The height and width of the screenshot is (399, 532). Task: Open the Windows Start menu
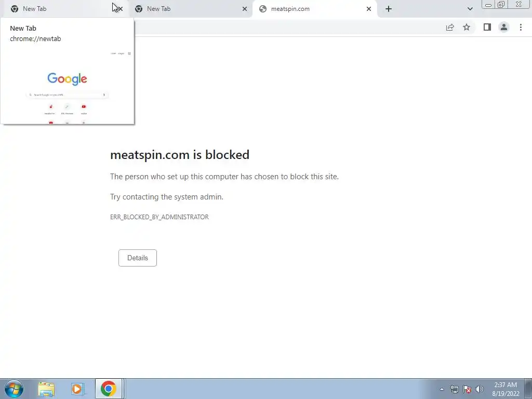click(x=14, y=389)
